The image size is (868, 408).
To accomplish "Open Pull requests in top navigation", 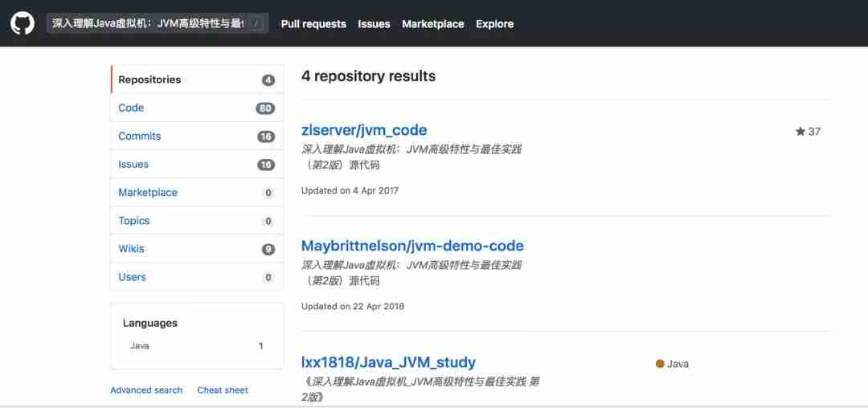I will click(x=313, y=24).
